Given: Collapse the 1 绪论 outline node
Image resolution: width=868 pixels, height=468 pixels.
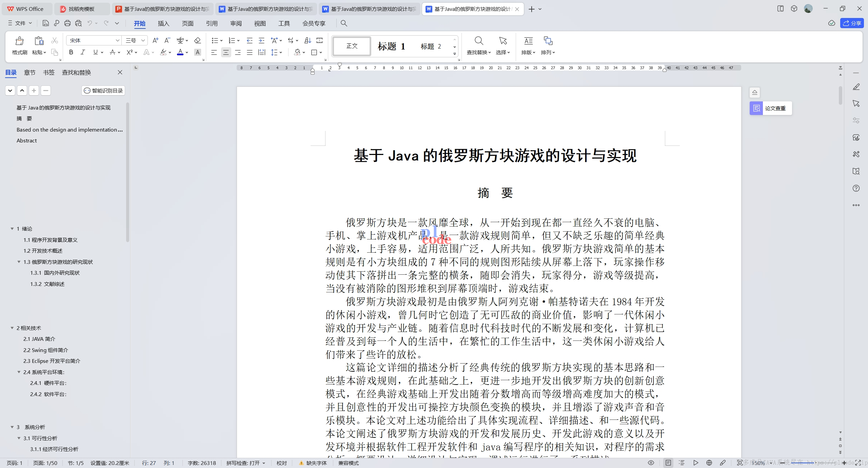Looking at the screenshot, I should [x=12, y=229].
